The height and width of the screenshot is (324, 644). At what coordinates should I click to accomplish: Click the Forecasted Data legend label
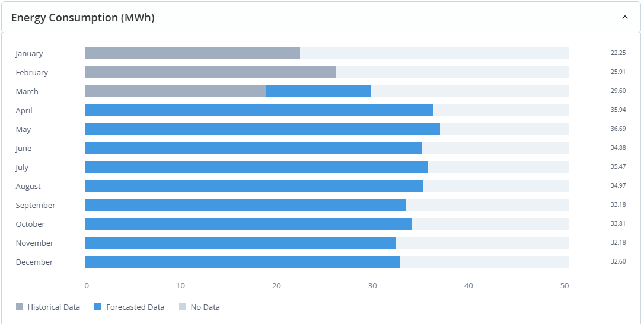point(135,307)
